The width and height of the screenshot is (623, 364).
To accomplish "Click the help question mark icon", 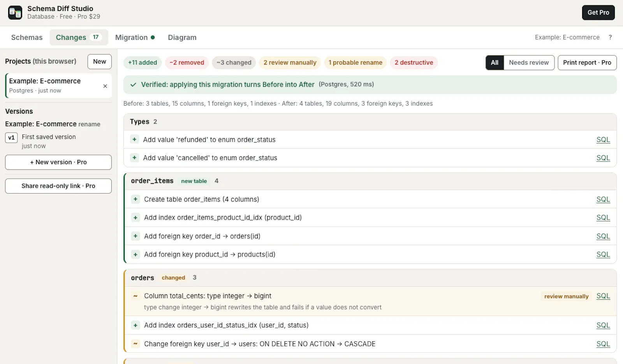I will point(610,37).
